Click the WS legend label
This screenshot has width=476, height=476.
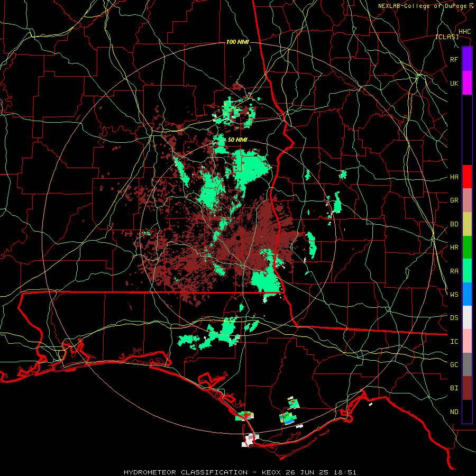(x=454, y=295)
